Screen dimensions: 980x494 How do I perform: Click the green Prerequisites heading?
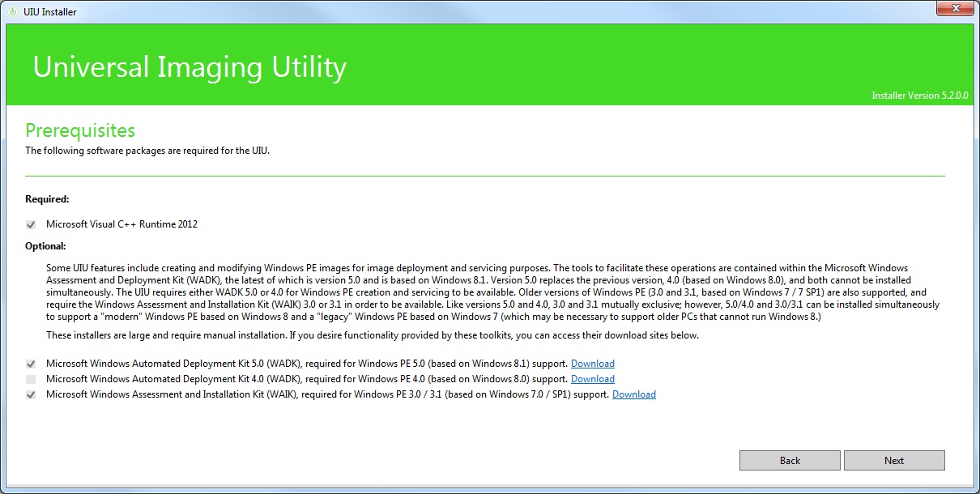coord(80,130)
